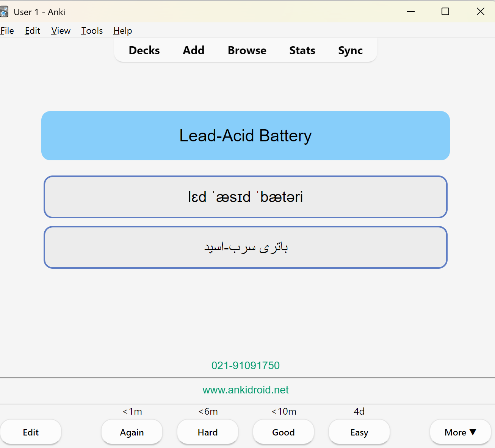Viewport: 495px width, 448px height.
Task: Open the card Browse window
Action: (x=247, y=50)
